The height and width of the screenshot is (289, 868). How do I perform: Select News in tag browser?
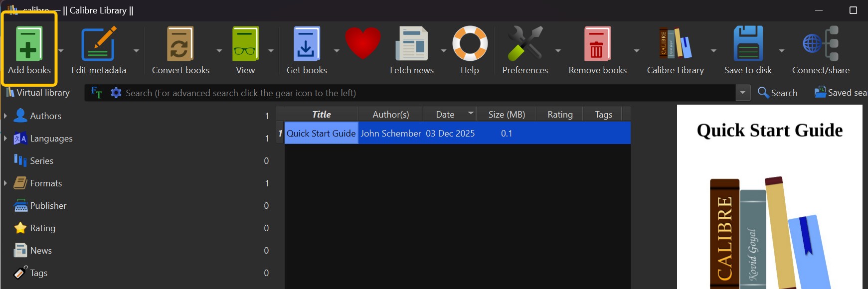41,250
